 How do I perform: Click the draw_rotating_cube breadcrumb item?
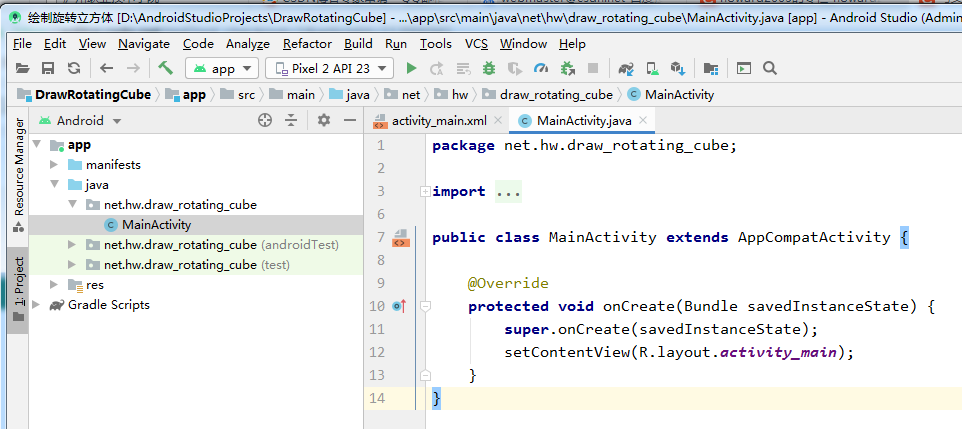(x=548, y=95)
